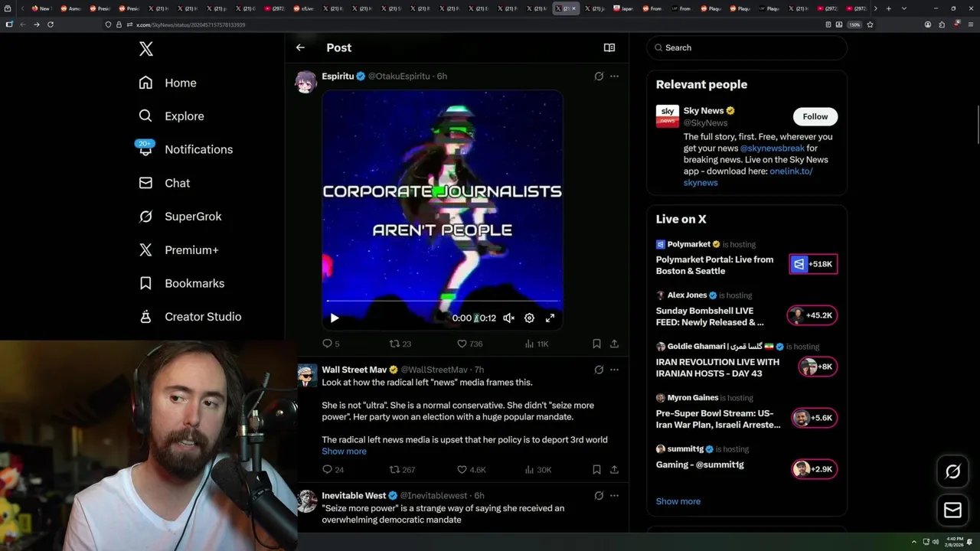Follow Sky News

click(x=815, y=116)
